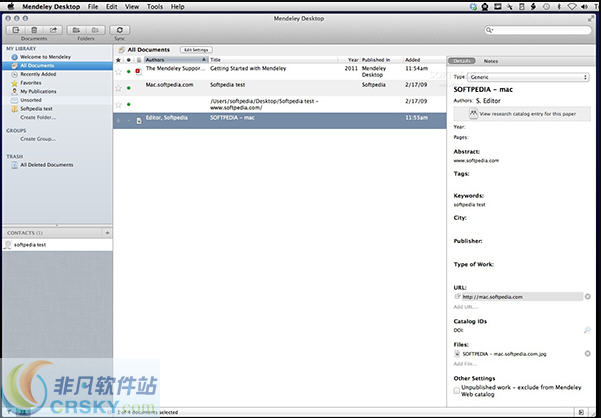Sort documents by Authors column

[176, 60]
